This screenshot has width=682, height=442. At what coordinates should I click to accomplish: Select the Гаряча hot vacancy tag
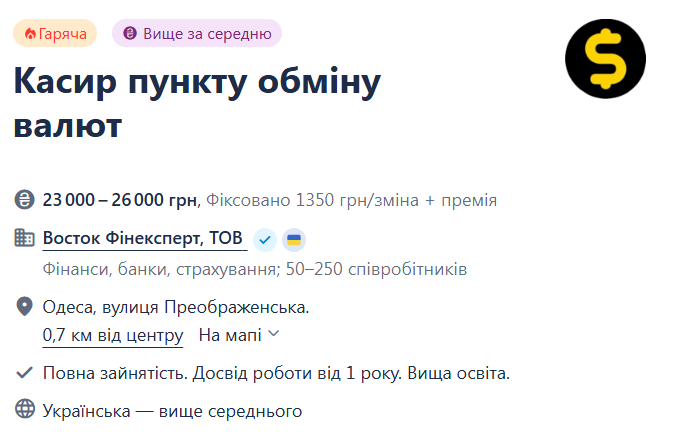tap(55, 33)
